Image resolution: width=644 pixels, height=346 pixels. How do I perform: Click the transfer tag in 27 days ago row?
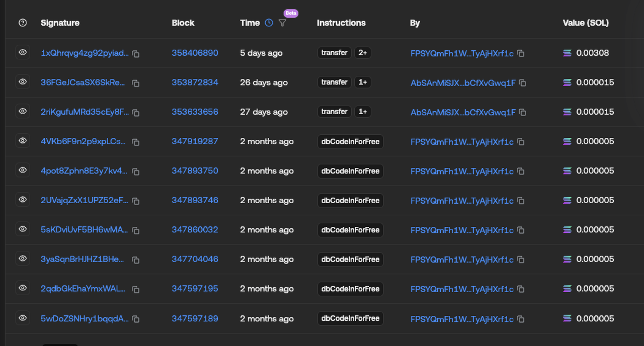point(335,112)
